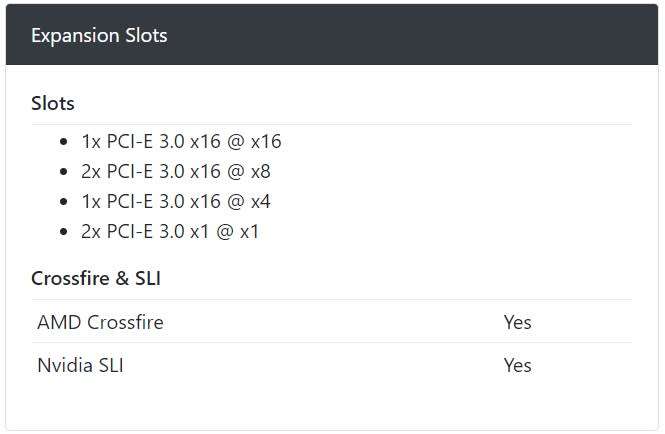
Task: Click the 2x PCI-E 3.0 x16 @ x8 entry
Action: [x=176, y=171]
